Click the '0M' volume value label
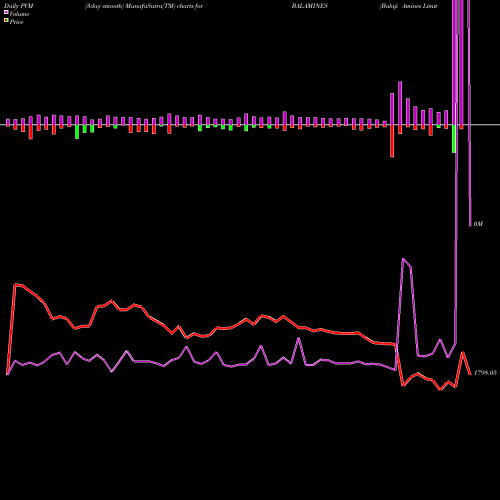The width and height of the screenshot is (500, 500). [x=478, y=224]
